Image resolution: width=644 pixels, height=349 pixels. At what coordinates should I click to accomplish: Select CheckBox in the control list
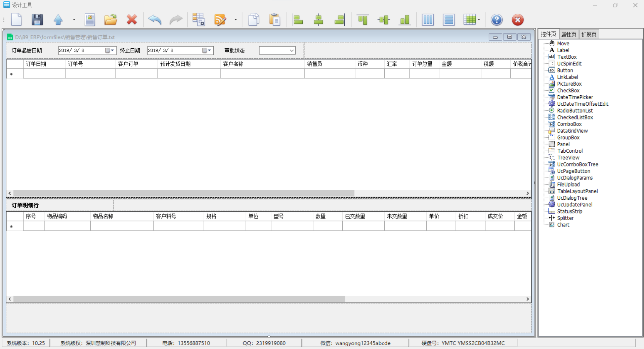[568, 91]
